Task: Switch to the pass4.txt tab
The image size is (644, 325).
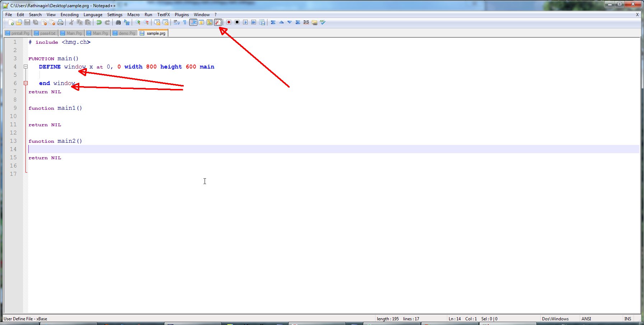Action: (x=46, y=33)
